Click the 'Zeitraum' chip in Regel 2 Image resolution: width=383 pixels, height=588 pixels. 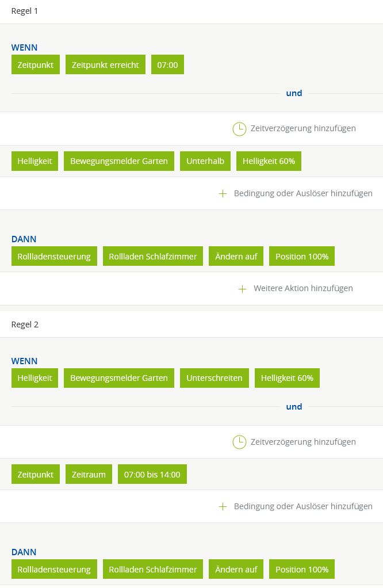point(89,475)
